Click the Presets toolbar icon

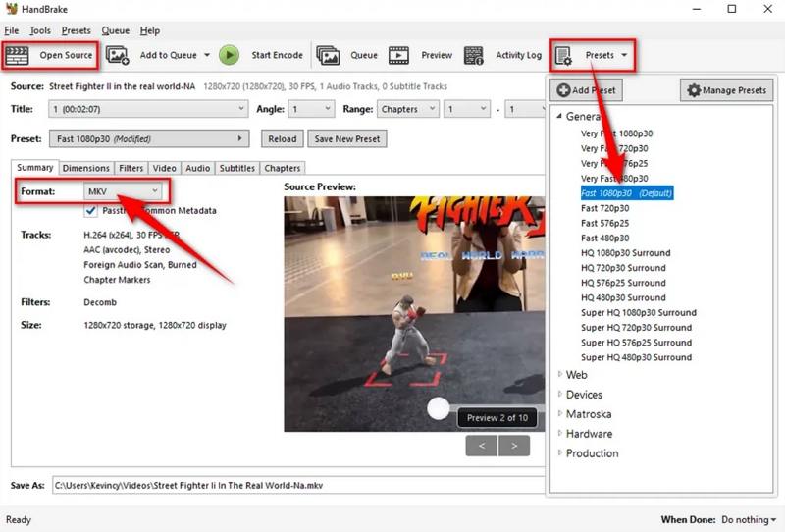pyautogui.click(x=564, y=56)
